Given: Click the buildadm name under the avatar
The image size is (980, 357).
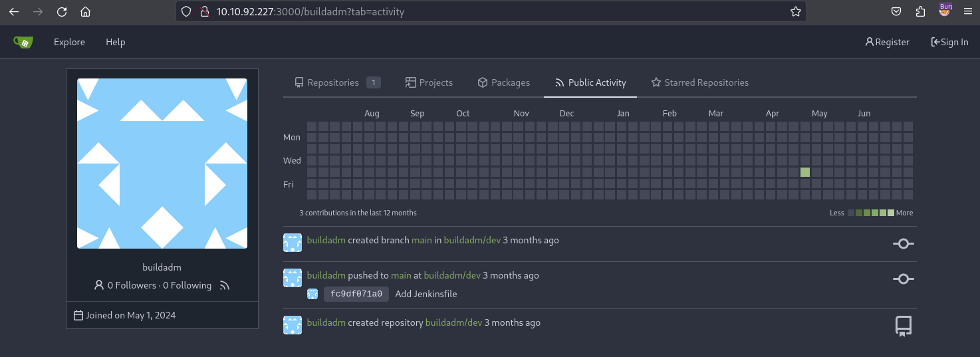Looking at the screenshot, I should pos(162,267).
